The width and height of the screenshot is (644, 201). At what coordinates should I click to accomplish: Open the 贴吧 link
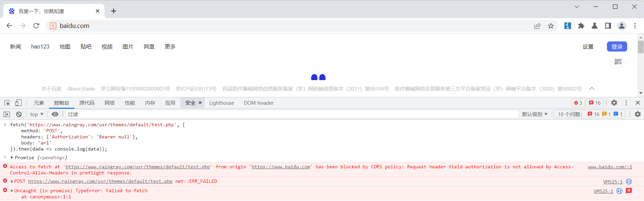(x=86, y=47)
